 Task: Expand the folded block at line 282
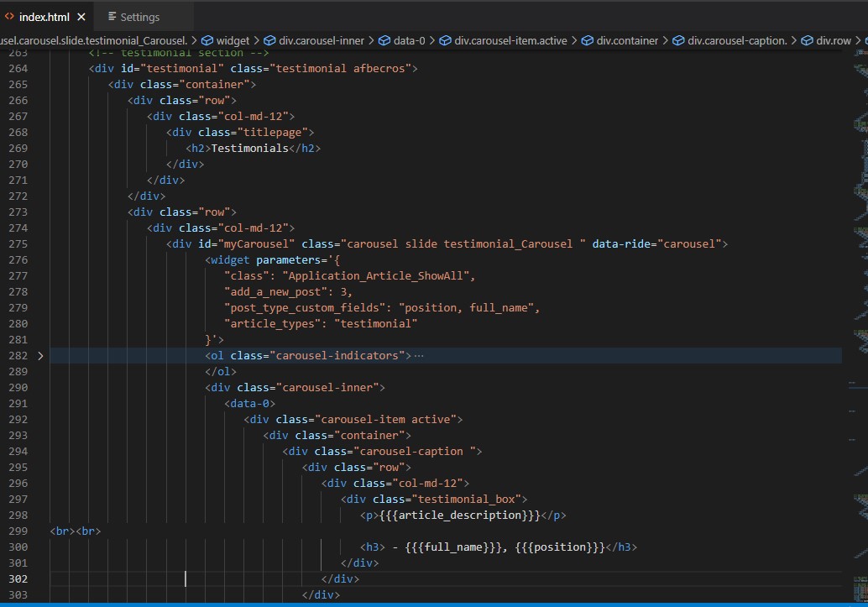coord(40,356)
